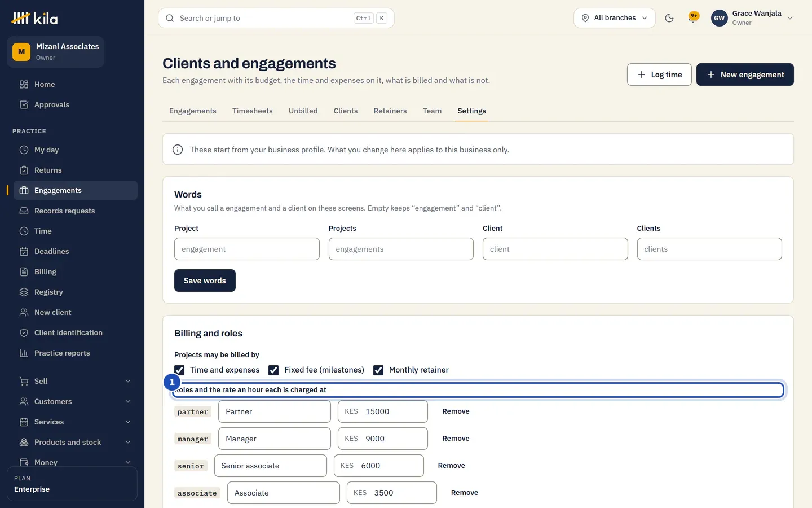This screenshot has height=508, width=812.
Task: Open the Retainers tab
Action: pyautogui.click(x=390, y=111)
